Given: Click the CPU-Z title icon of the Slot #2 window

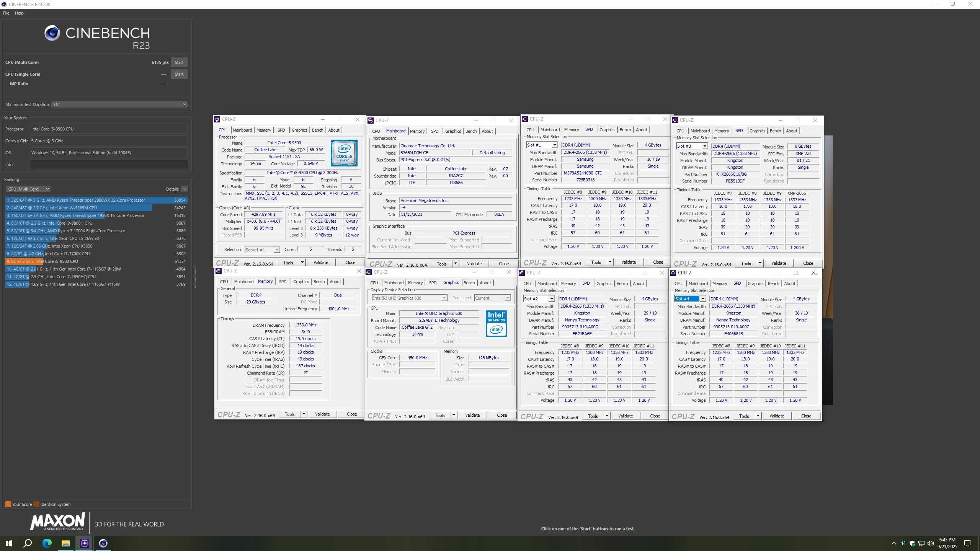Looking at the screenshot, I should [522, 273].
